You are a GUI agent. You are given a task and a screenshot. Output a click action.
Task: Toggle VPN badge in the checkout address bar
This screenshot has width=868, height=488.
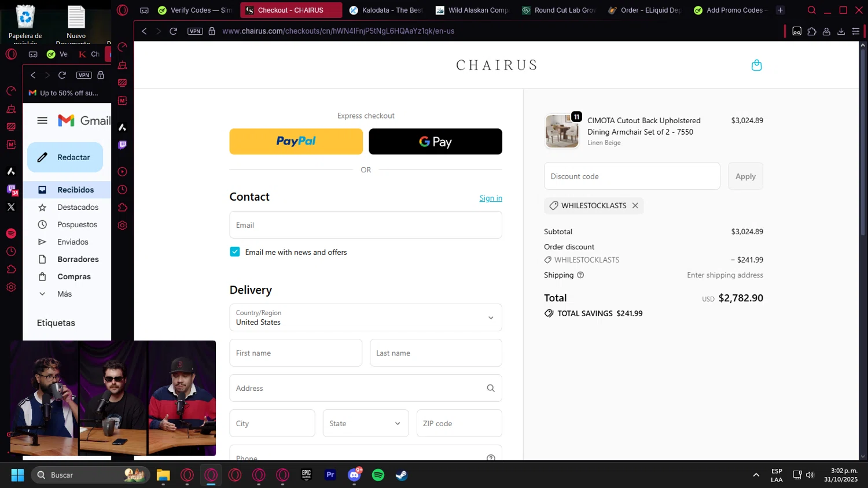tap(195, 31)
